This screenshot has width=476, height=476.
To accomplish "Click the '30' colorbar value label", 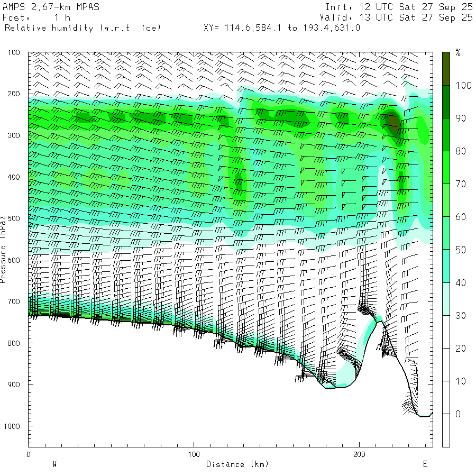I will pyautogui.click(x=461, y=315).
